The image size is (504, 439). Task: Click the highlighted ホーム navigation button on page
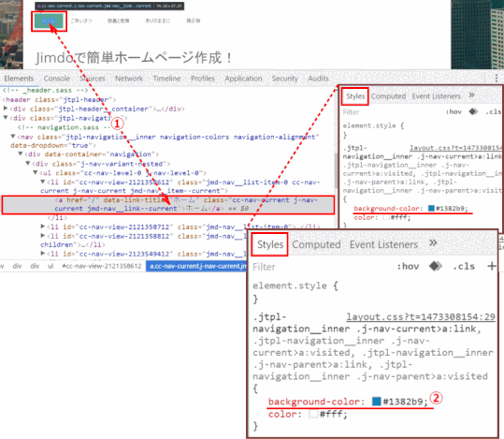point(49,22)
